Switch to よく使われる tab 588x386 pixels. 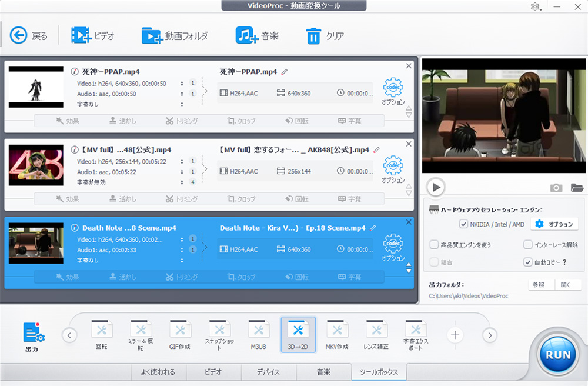pos(158,372)
